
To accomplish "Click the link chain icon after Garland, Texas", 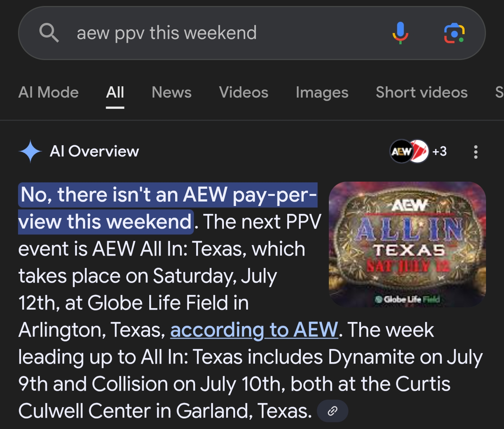I will coord(333,411).
